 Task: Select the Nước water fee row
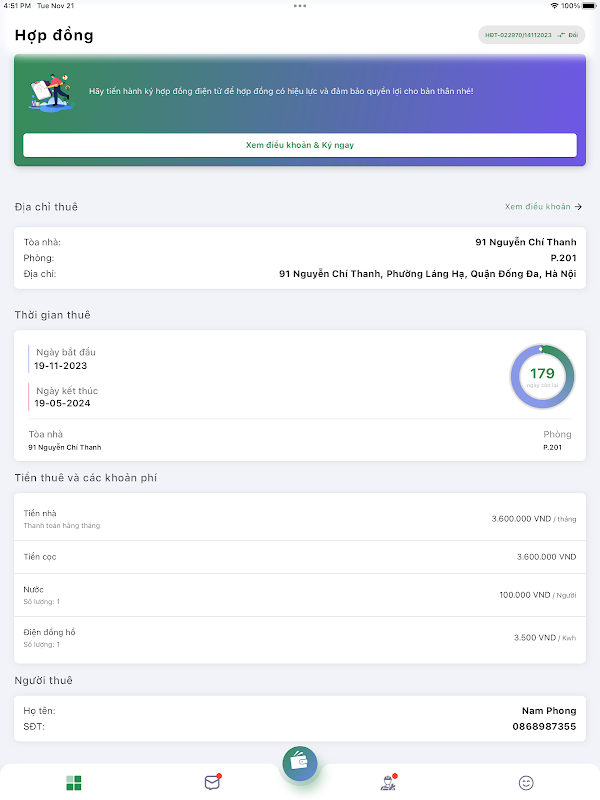(300, 594)
